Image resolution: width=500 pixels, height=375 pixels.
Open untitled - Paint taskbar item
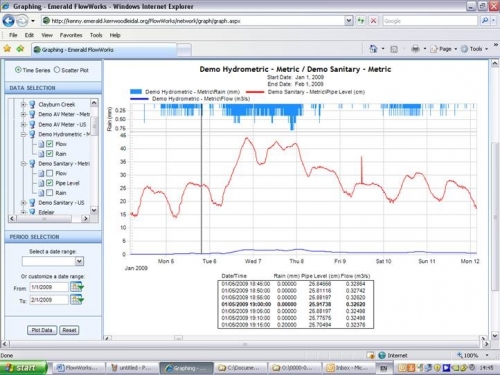pos(132,368)
